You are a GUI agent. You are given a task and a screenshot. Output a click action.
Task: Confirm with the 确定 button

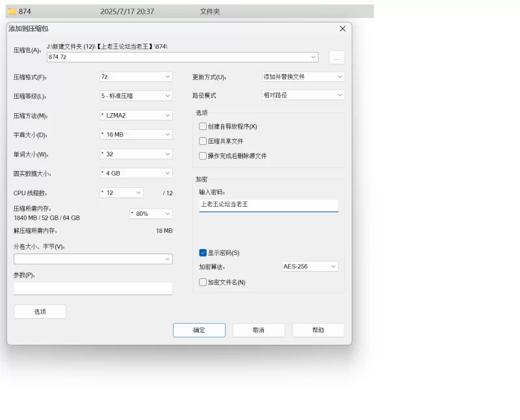tap(199, 330)
